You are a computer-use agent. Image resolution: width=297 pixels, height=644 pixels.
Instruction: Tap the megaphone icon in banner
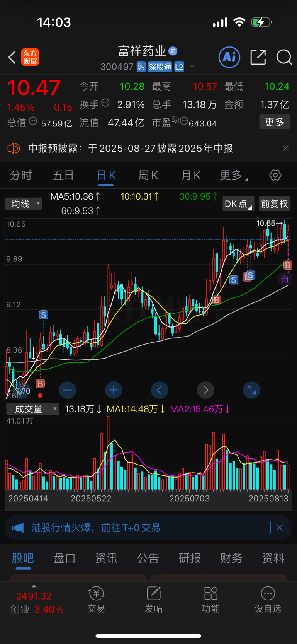(18, 528)
